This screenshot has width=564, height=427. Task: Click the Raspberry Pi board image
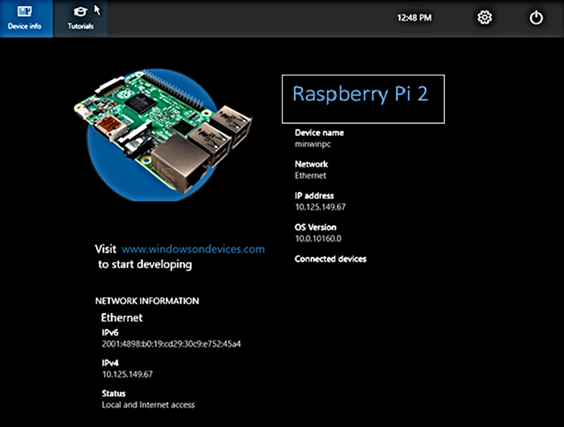point(164,134)
